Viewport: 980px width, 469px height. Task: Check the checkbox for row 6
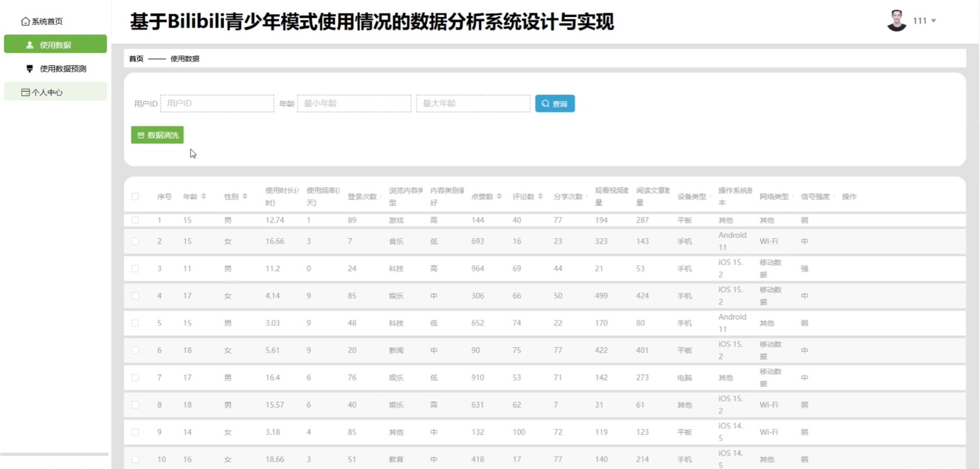tap(135, 350)
